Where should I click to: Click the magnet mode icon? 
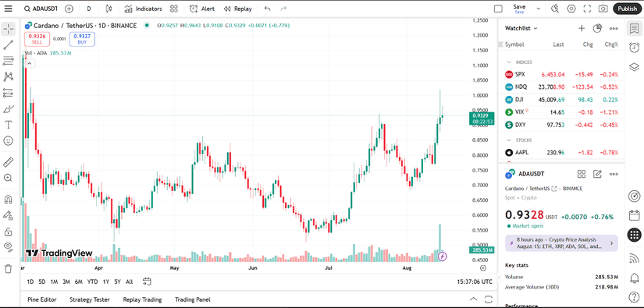click(9, 200)
